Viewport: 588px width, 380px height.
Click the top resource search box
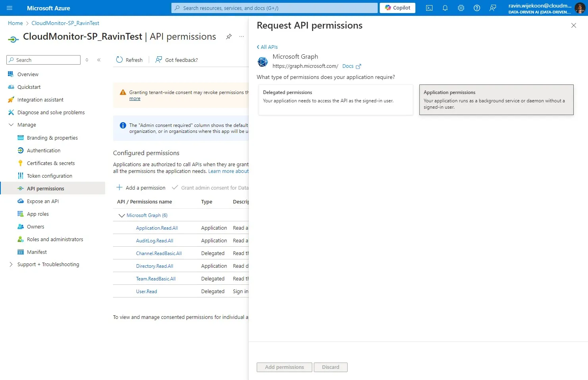[x=275, y=8]
